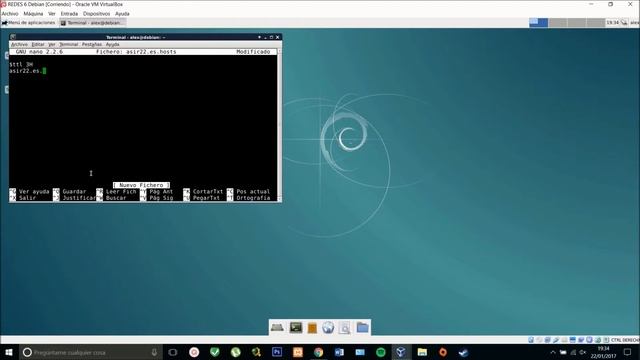Click the '$ttl 3H' line in nano
Viewport: 640px width, 360px height.
(x=21, y=64)
